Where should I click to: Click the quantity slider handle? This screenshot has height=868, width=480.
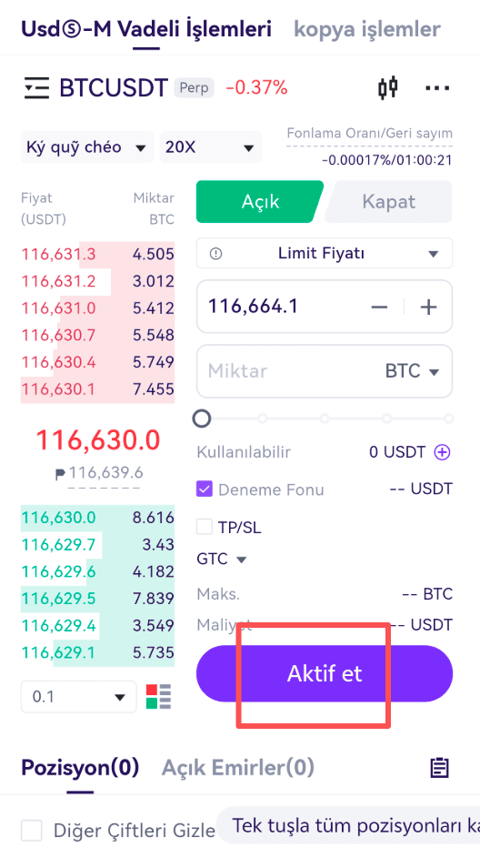[202, 418]
